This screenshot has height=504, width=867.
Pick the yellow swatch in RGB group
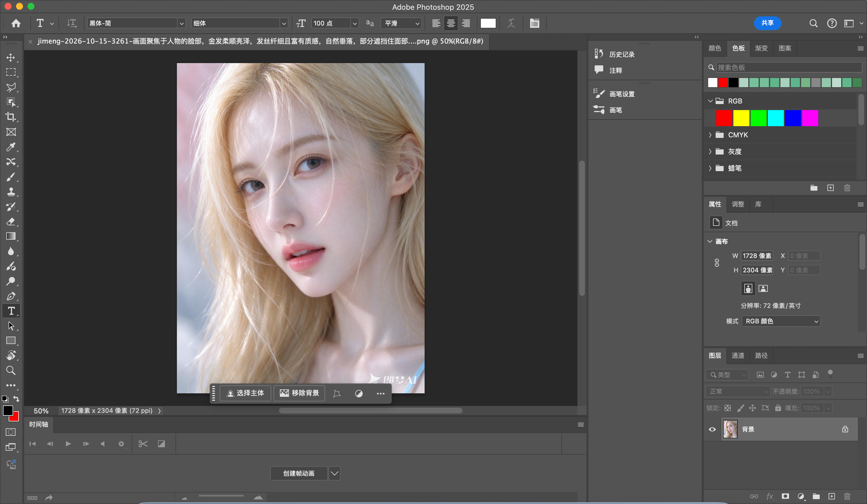click(x=741, y=118)
